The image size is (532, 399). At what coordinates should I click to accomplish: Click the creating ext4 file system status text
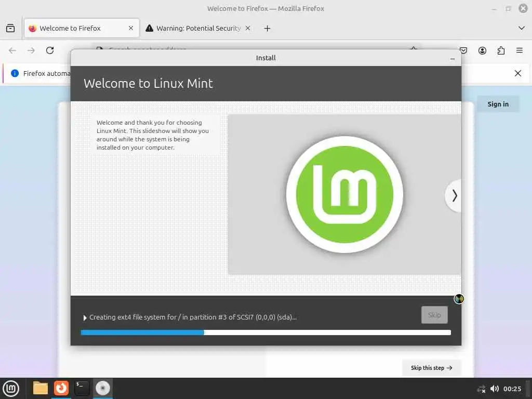click(193, 317)
